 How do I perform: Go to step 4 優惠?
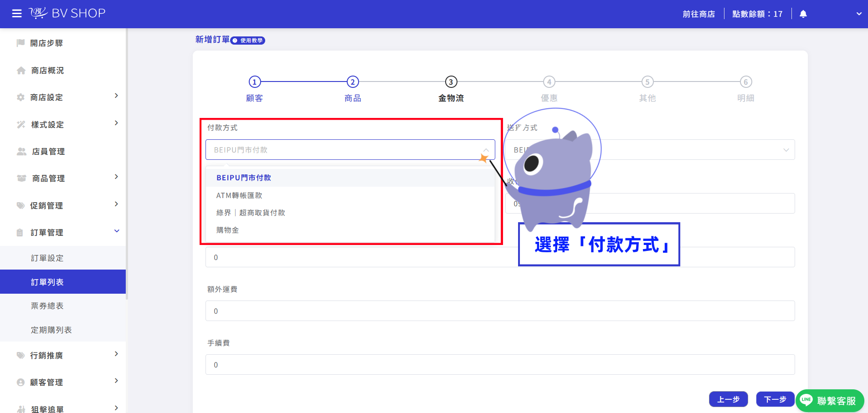pyautogui.click(x=549, y=89)
